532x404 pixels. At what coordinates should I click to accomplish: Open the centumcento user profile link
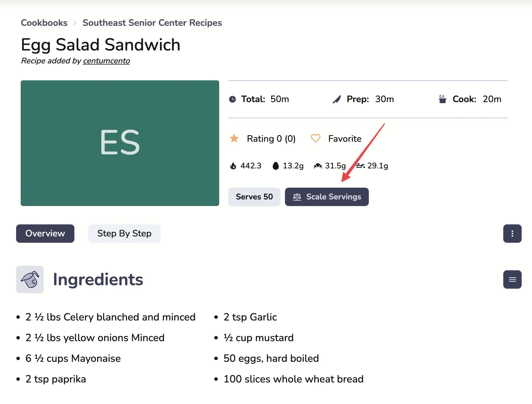point(106,61)
